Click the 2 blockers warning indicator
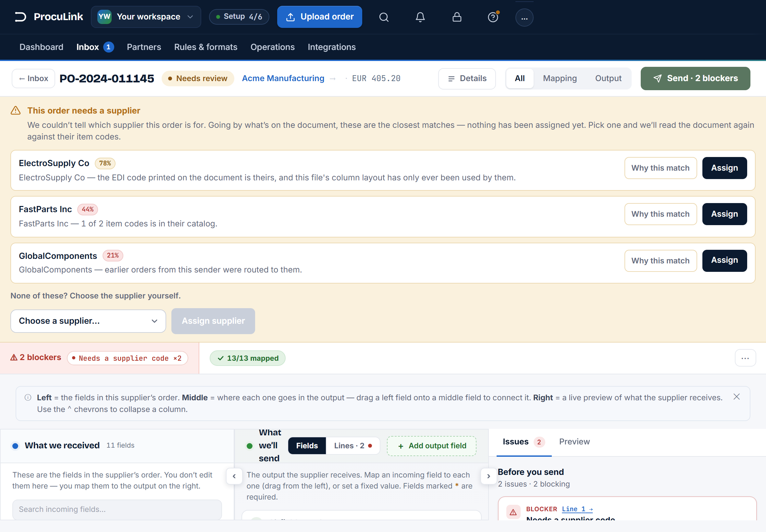This screenshot has height=532, width=766. (x=36, y=357)
